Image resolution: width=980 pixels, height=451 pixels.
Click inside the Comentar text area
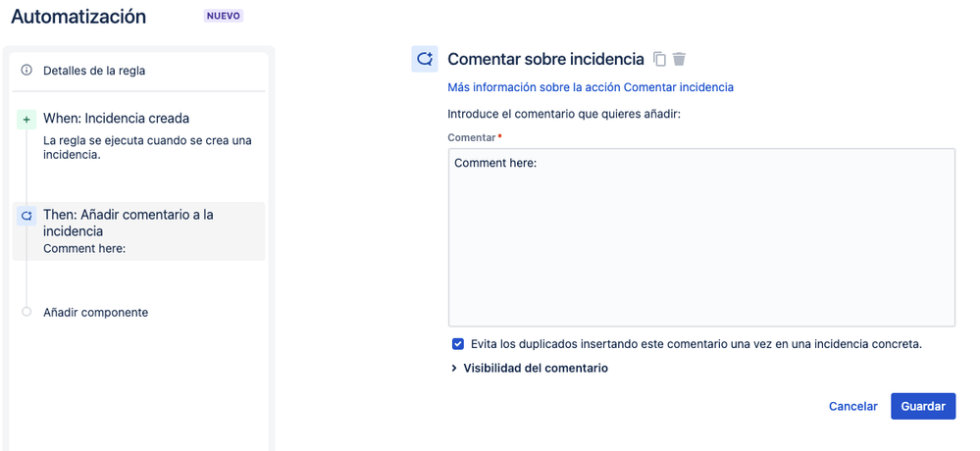(701, 237)
